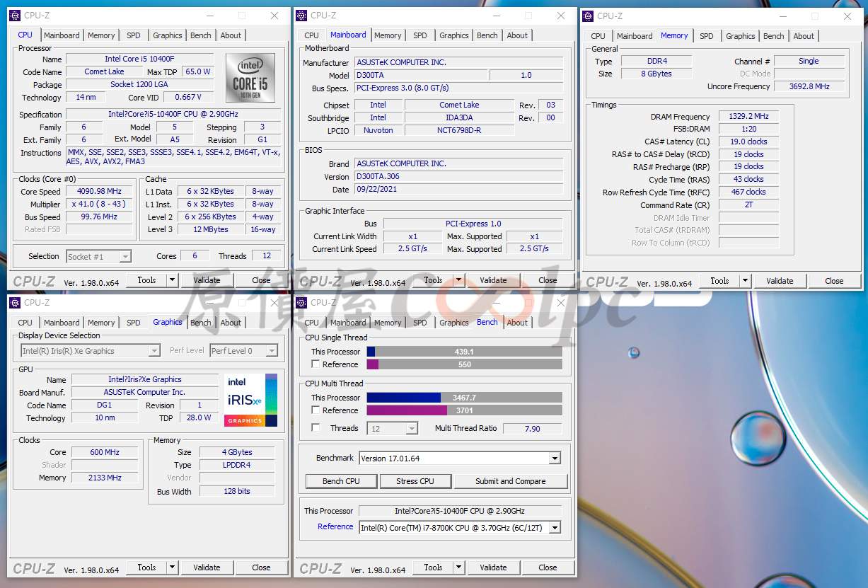Screen dimensions: 868x588
Task: Open the Graphics tab in the Memory window
Action: pyautogui.click(x=740, y=36)
